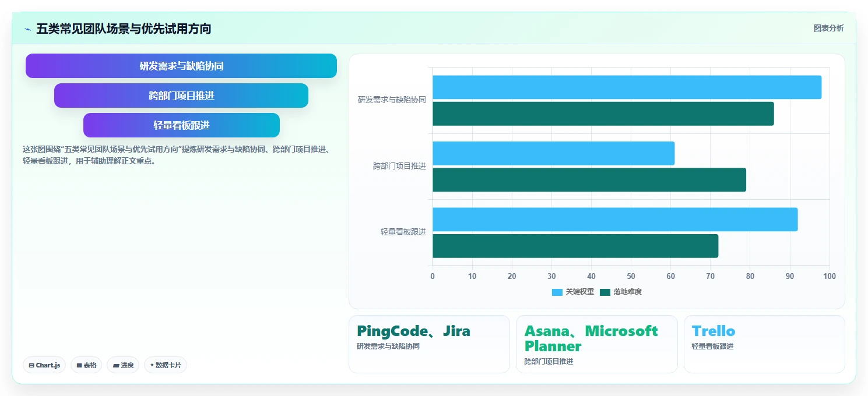This screenshot has width=868, height=396.
Task: Open the Asana、Microsoft Planner data card
Action: click(x=597, y=344)
